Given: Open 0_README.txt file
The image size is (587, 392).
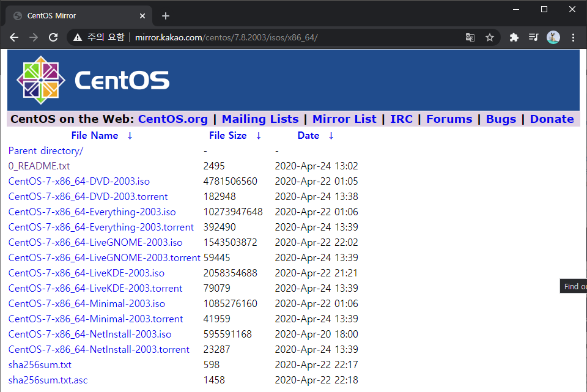Looking at the screenshot, I should [39, 166].
